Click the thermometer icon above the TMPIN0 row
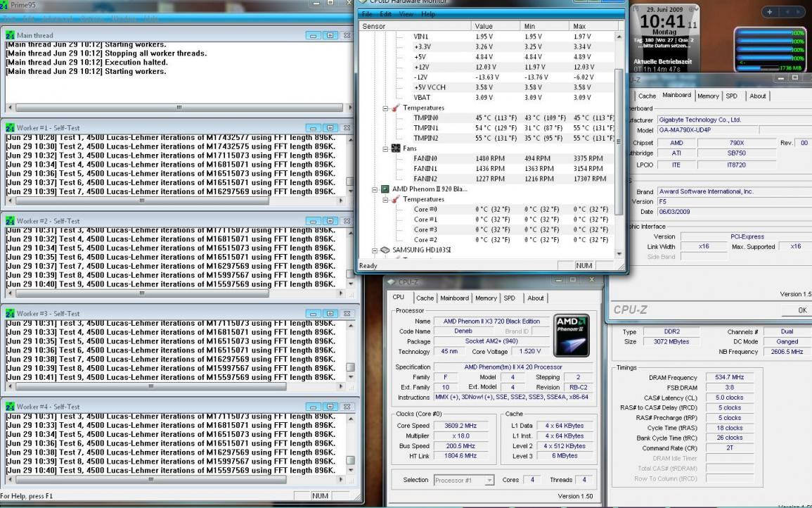The height and width of the screenshot is (508, 812). [x=396, y=108]
